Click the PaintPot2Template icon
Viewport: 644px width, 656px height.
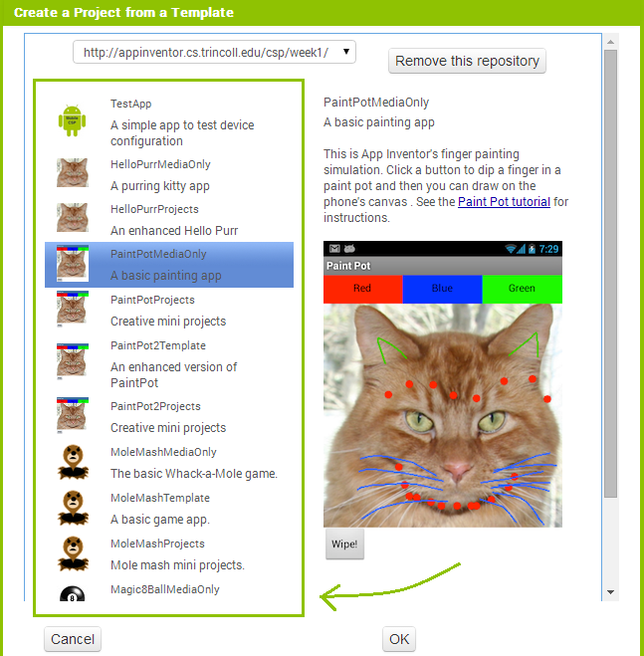pos(73,361)
